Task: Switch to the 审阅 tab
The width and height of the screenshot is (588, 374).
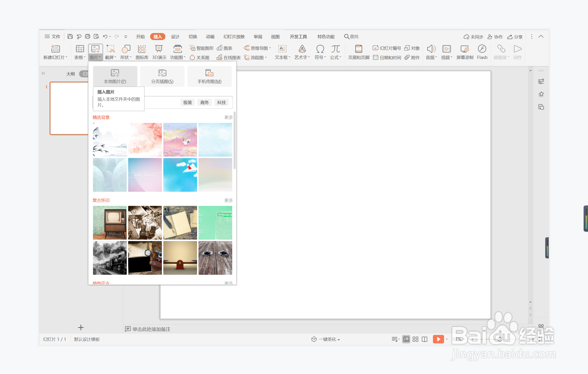Action: 258,37
